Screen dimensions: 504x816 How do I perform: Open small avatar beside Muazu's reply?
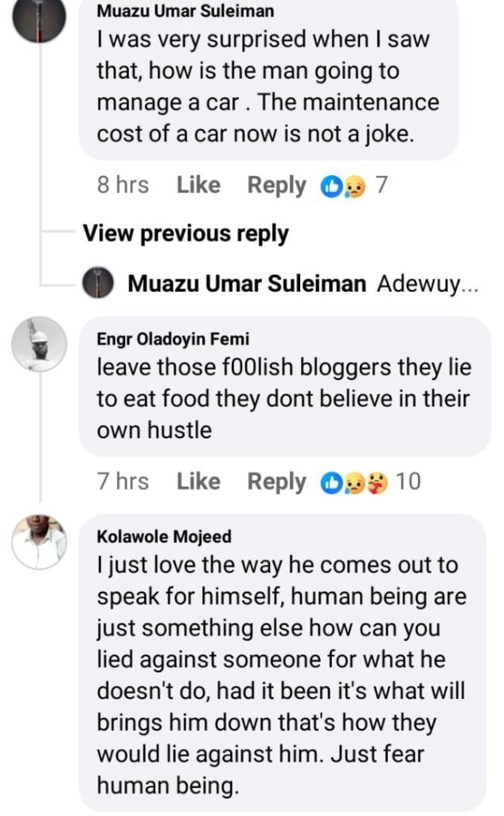98,283
